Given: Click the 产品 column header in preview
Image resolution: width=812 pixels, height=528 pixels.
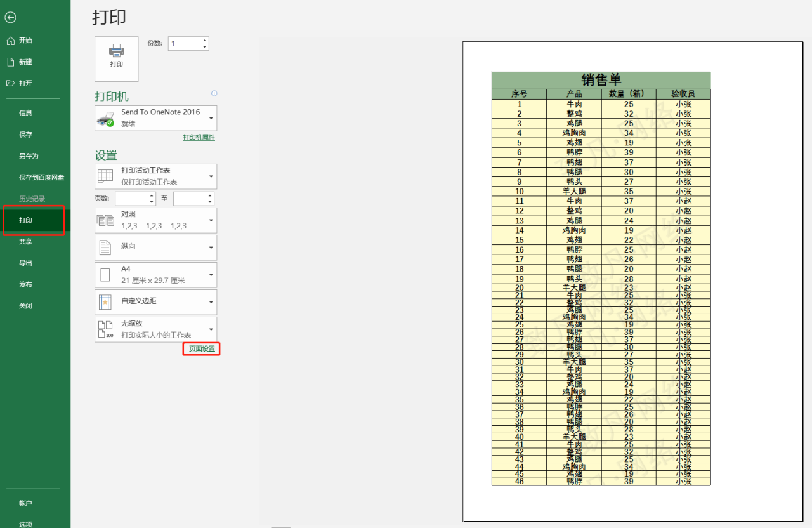Looking at the screenshot, I should (574, 94).
